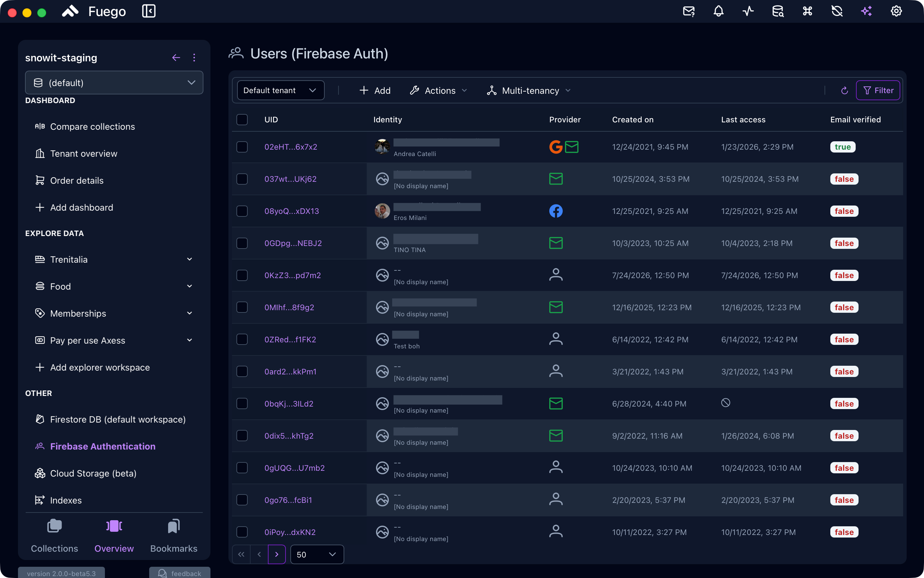Open the Actions dropdown menu
924x578 pixels.
pyautogui.click(x=438, y=91)
